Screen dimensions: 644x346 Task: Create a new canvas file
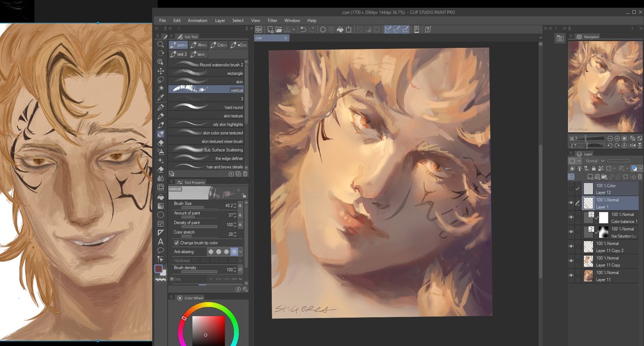pos(271,30)
